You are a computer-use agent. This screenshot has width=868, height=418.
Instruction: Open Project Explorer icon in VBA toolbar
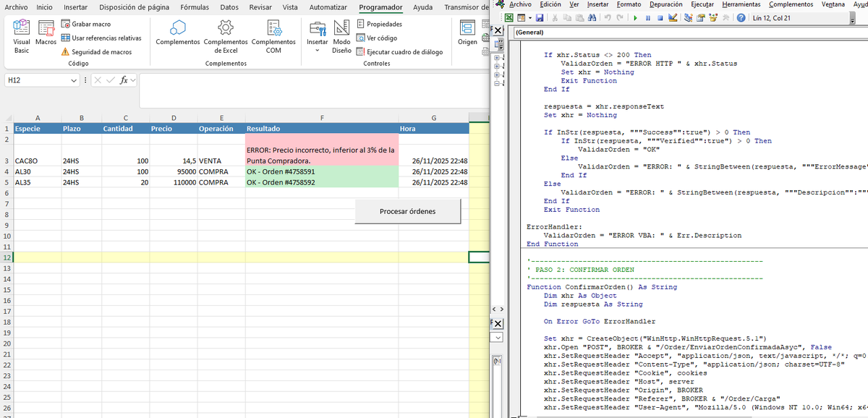689,17
